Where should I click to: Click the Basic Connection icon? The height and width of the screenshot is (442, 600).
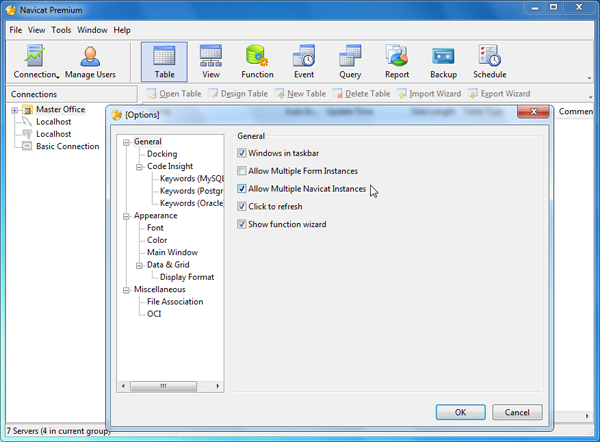(x=27, y=146)
